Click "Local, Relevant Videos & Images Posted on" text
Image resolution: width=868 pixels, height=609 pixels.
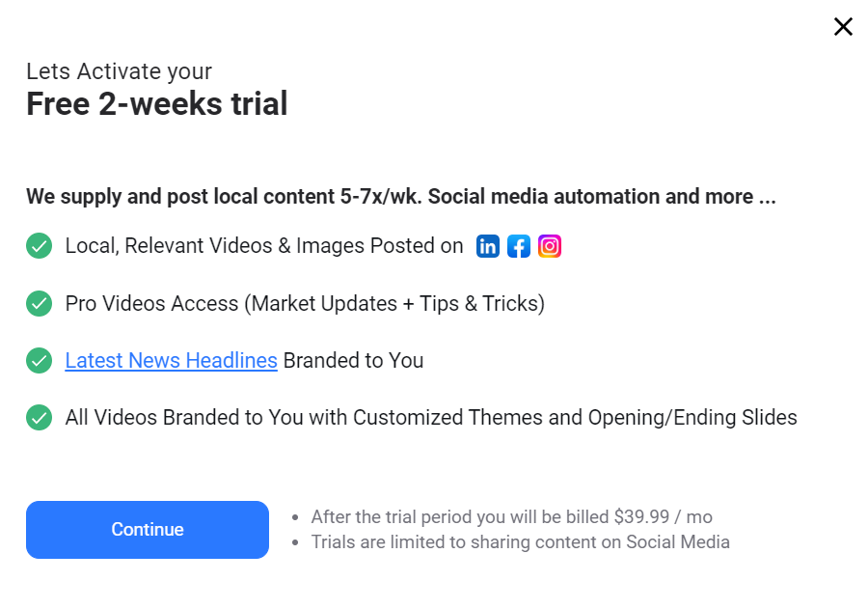tap(264, 246)
